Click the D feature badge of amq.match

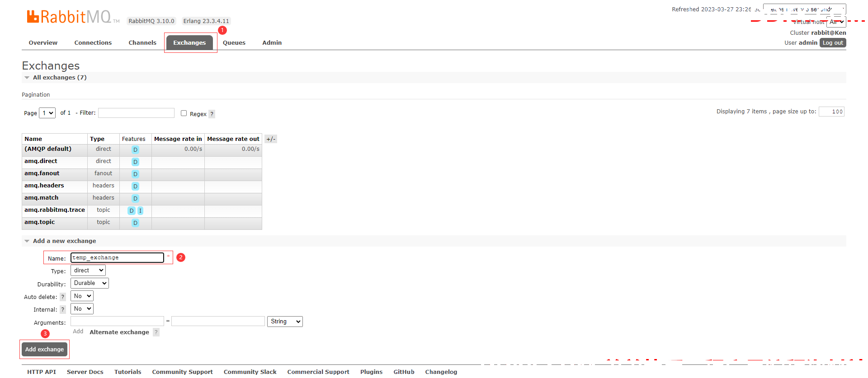pos(135,198)
